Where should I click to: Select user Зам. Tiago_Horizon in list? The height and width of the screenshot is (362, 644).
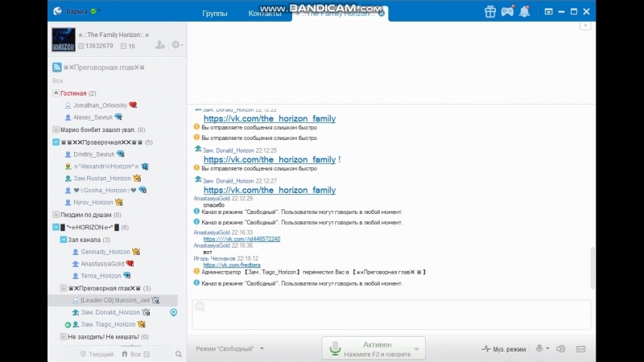[x=108, y=324]
